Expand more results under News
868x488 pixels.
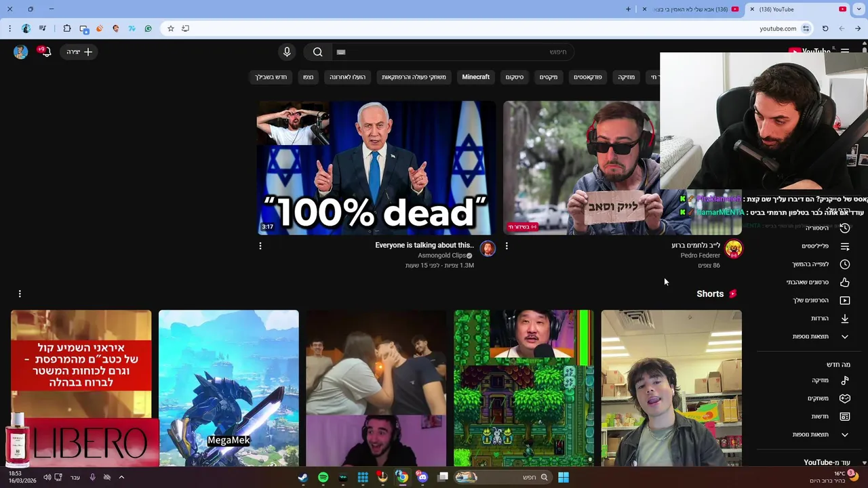pos(821,434)
